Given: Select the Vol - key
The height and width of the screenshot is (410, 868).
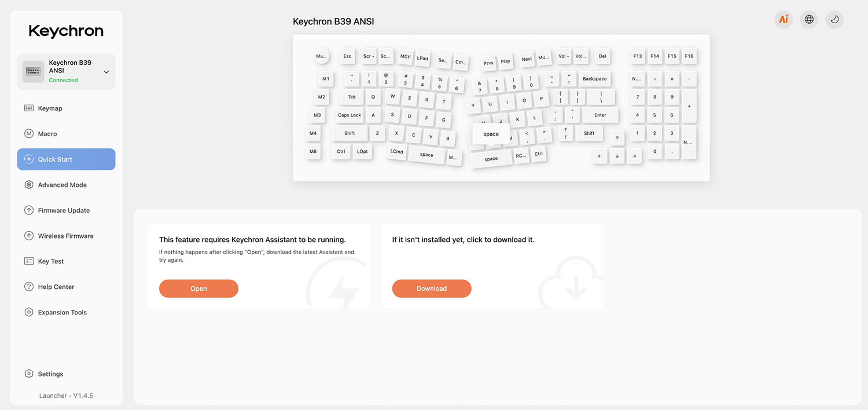Looking at the screenshot, I should [564, 56].
